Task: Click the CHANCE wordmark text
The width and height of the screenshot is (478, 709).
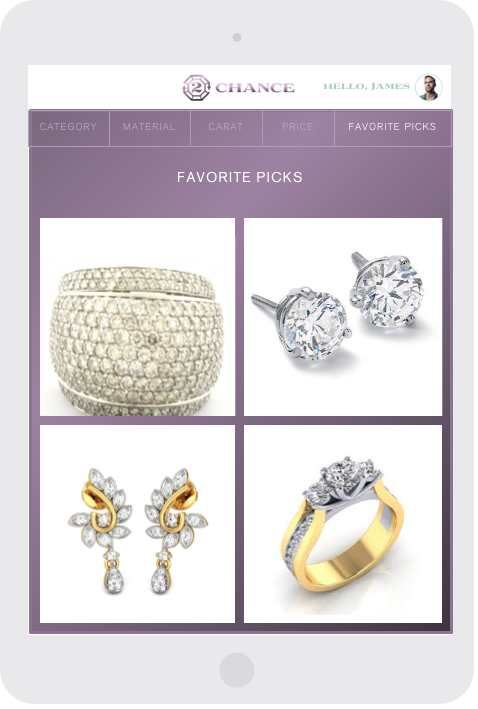Action: coord(255,87)
